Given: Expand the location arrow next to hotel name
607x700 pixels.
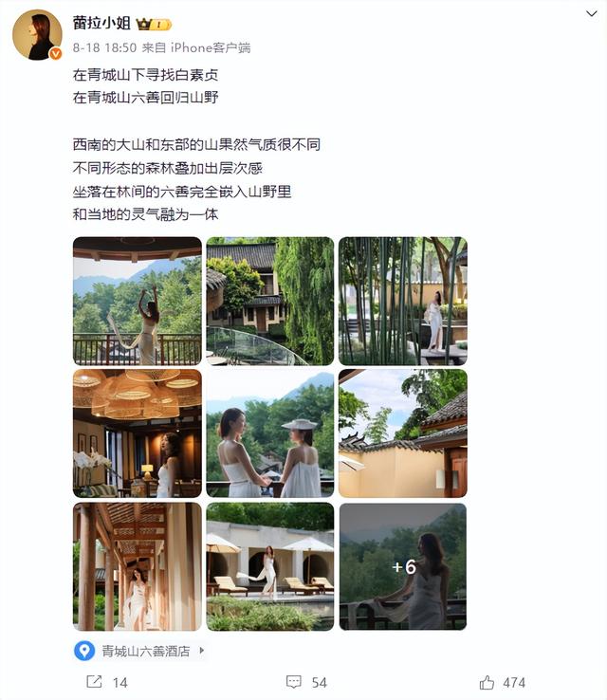Looking at the screenshot, I should coord(202,650).
